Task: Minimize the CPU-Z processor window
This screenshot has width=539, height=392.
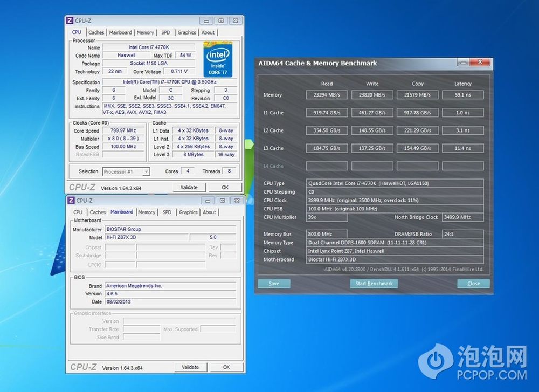Action: pyautogui.click(x=206, y=21)
